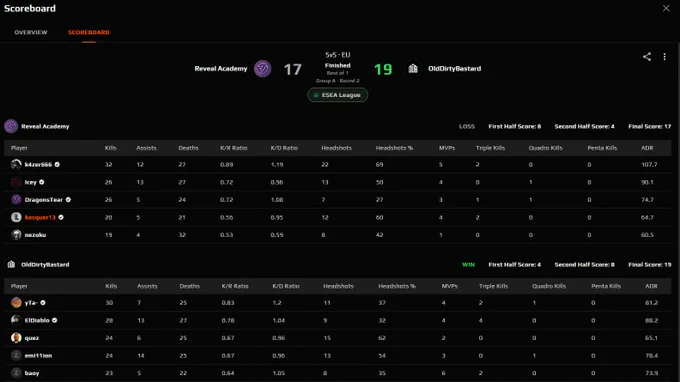
Task: Click nezoku player avatar
Action: [x=16, y=235]
